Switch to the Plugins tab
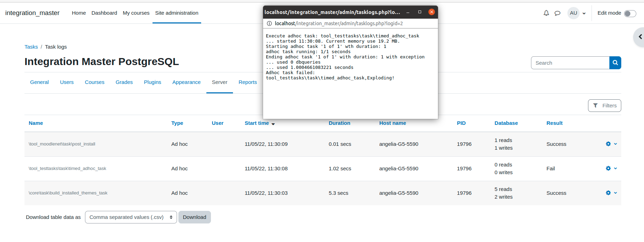 click(153, 82)
